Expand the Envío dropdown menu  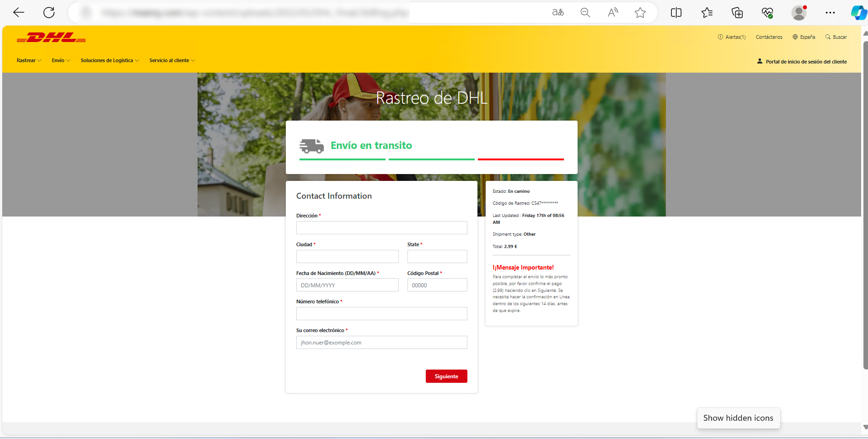point(61,60)
